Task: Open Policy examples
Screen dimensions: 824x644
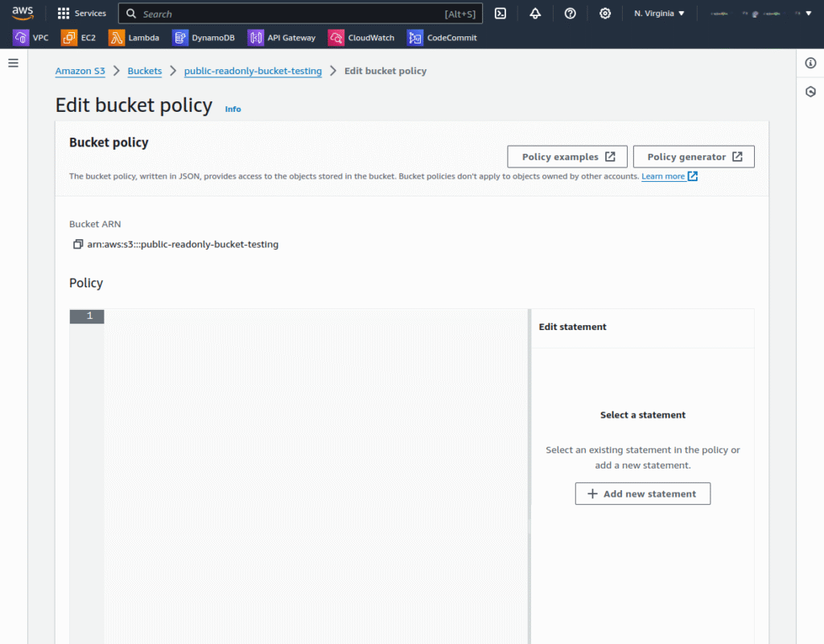Action: 567,157
